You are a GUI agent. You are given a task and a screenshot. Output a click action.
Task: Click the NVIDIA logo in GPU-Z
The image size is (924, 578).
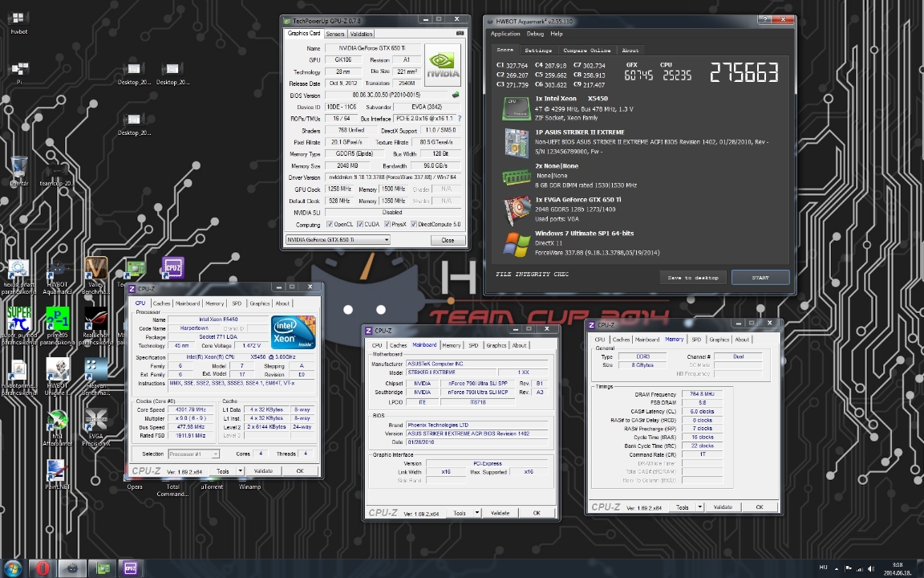pyautogui.click(x=442, y=64)
